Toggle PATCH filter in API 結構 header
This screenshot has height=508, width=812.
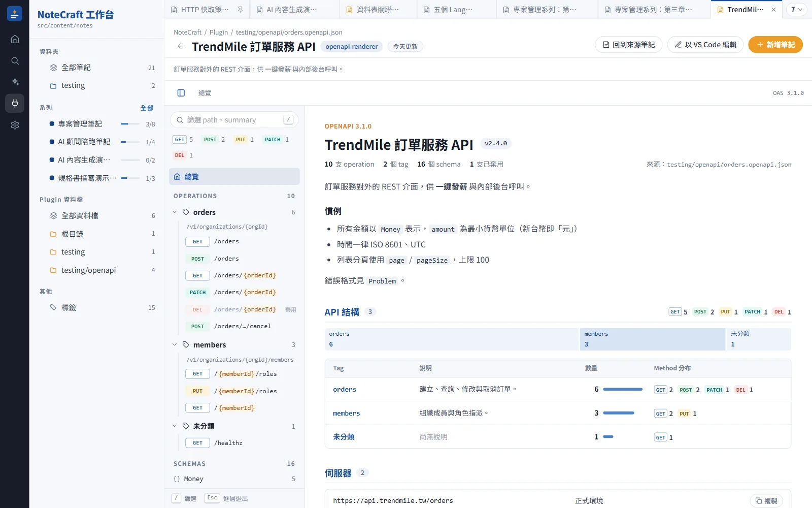coord(756,312)
